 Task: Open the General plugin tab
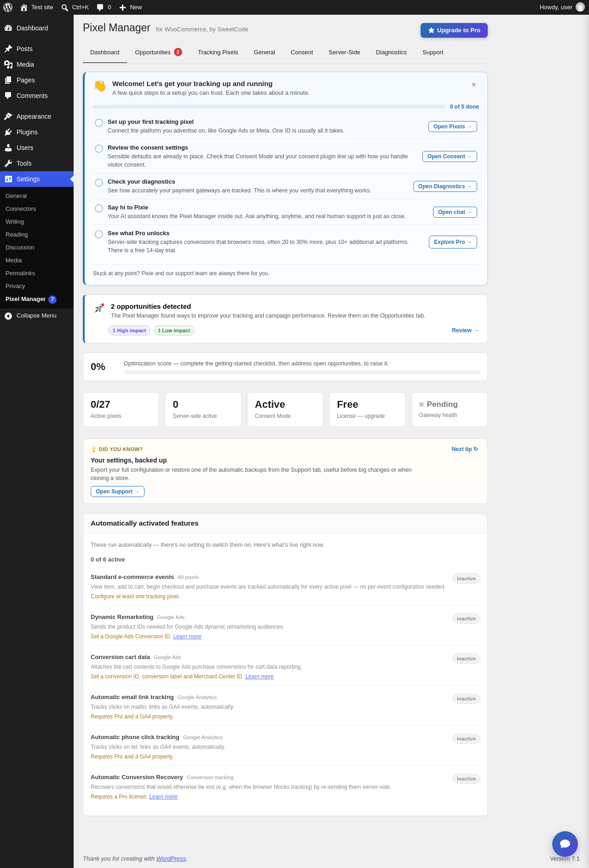click(x=265, y=52)
